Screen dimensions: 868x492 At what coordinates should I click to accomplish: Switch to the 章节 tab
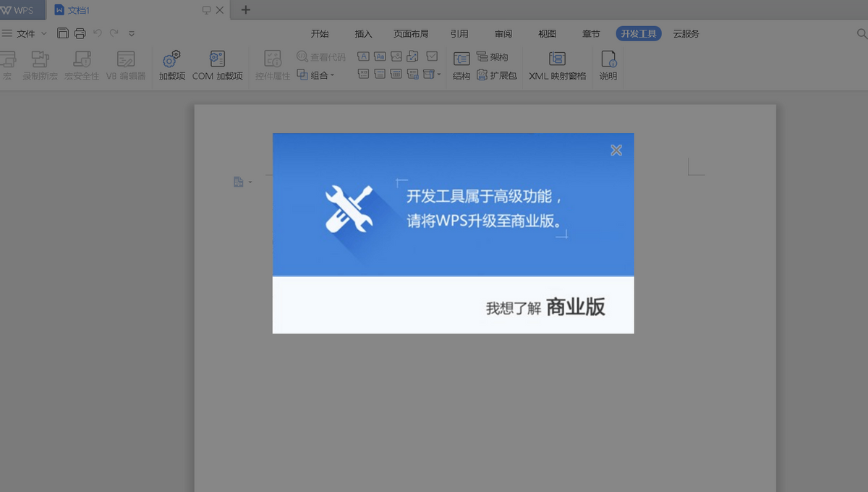(x=591, y=34)
